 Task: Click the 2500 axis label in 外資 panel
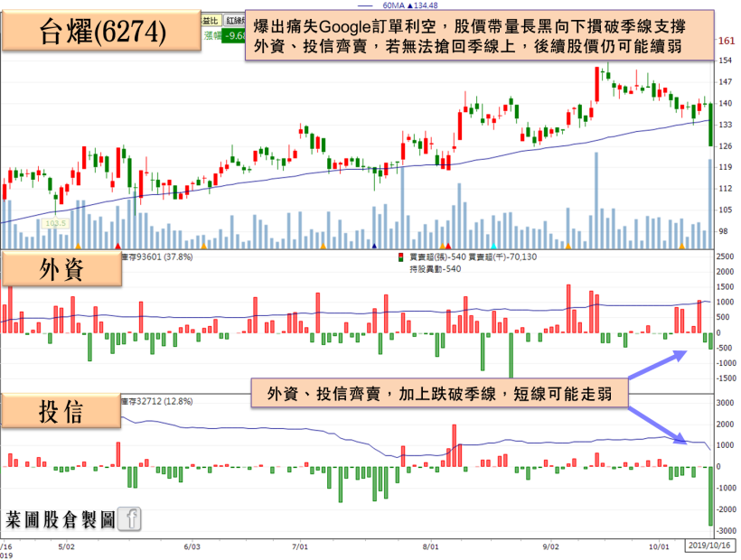tap(725, 257)
